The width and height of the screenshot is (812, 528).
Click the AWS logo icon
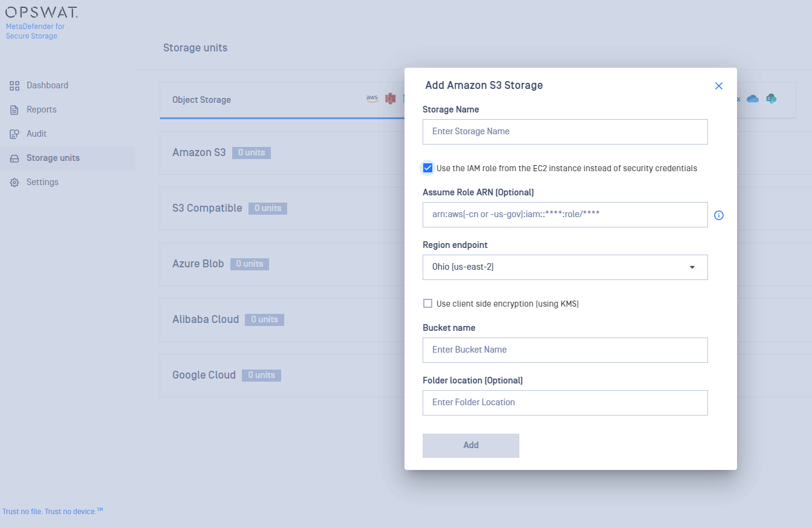(372, 99)
